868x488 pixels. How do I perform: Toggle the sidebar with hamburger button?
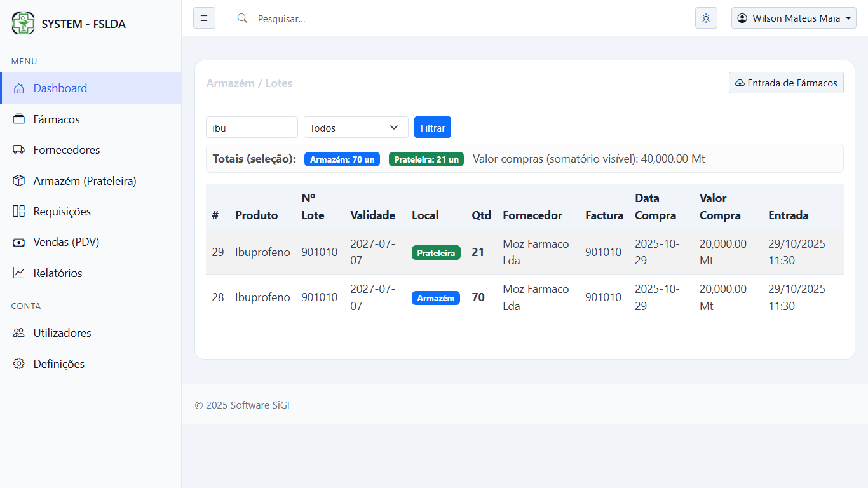(204, 18)
